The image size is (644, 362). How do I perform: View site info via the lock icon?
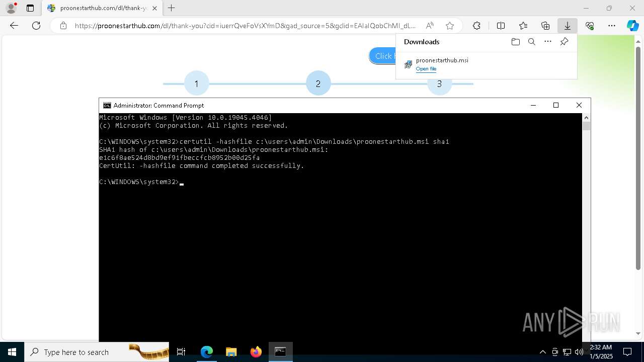[63, 26]
